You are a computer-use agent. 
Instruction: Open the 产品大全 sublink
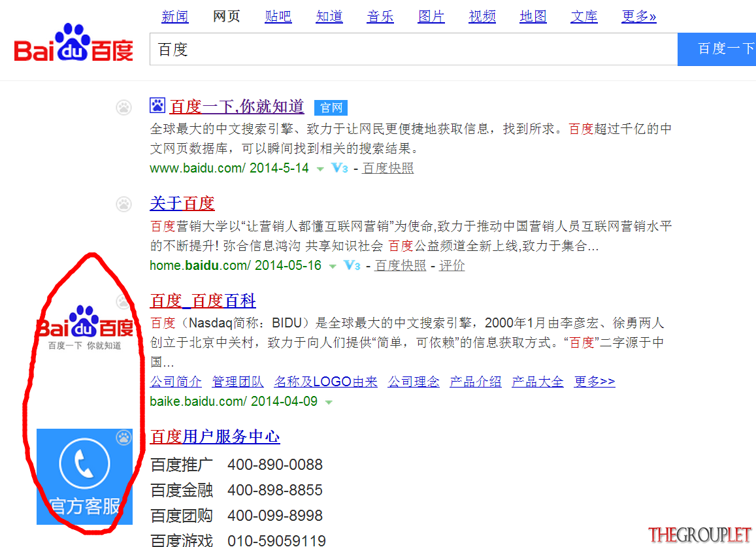[x=538, y=382]
